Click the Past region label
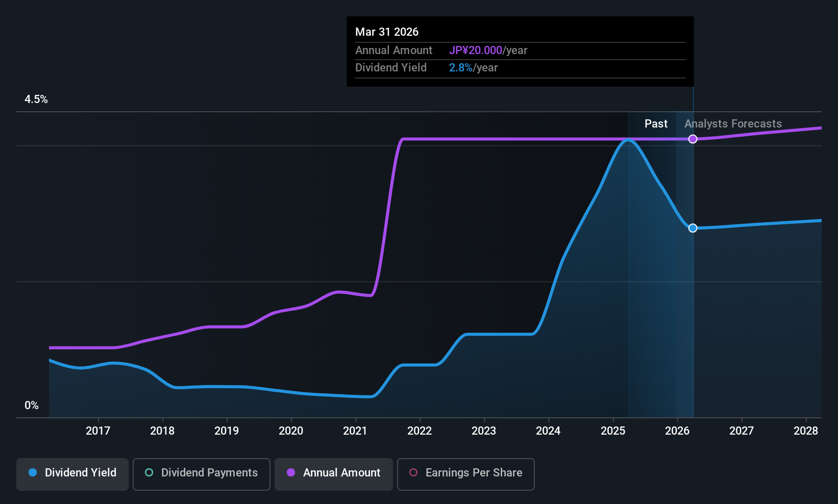 656,124
